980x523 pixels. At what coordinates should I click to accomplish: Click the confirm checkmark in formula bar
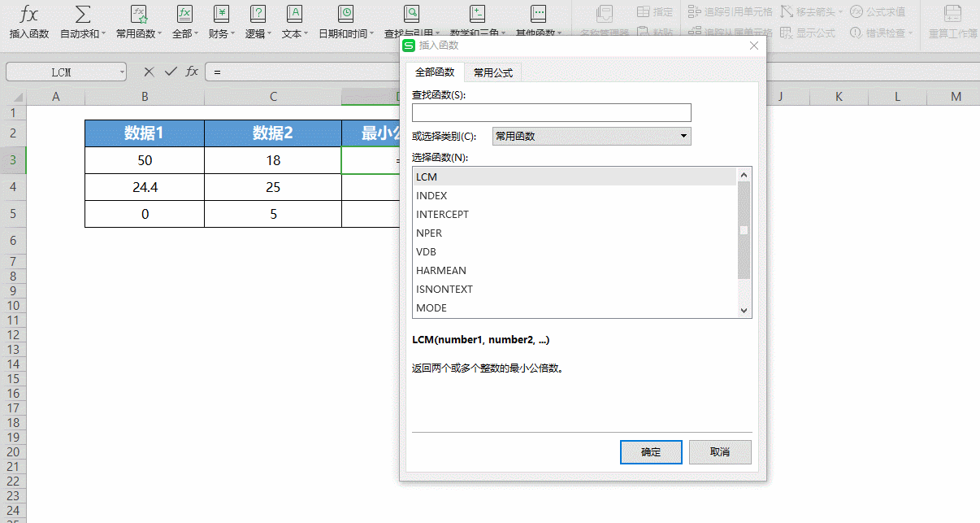171,72
